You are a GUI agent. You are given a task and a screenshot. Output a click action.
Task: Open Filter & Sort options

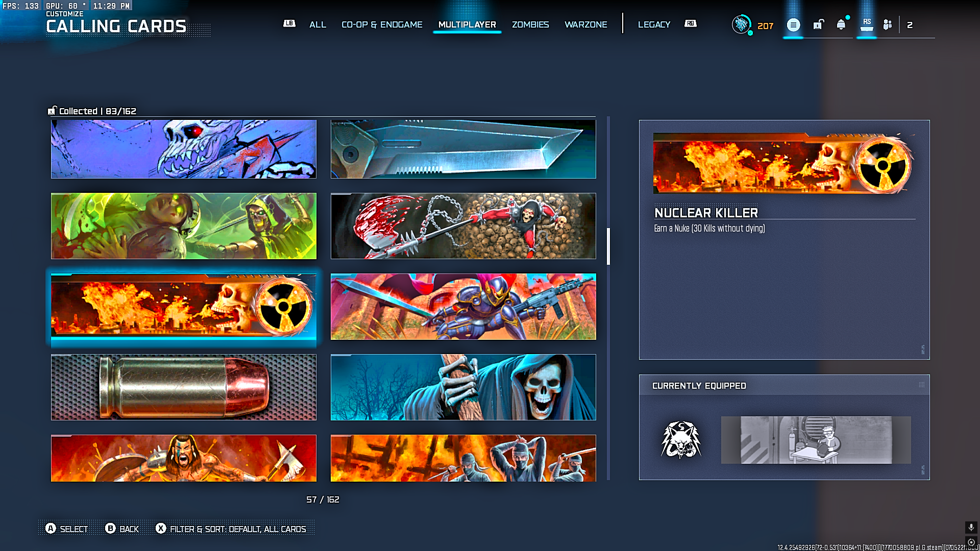pos(232,529)
